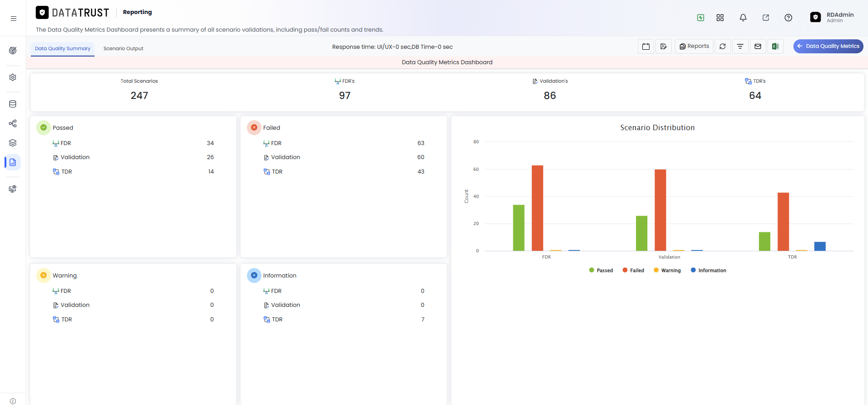This screenshot has width=868, height=405.
Task: Toggle Passed series in chart legend
Action: pos(601,270)
